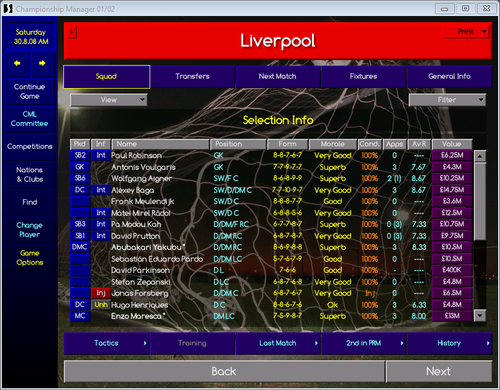
Task: Click the scrollbar down arrow in squad list
Action: tap(479, 315)
